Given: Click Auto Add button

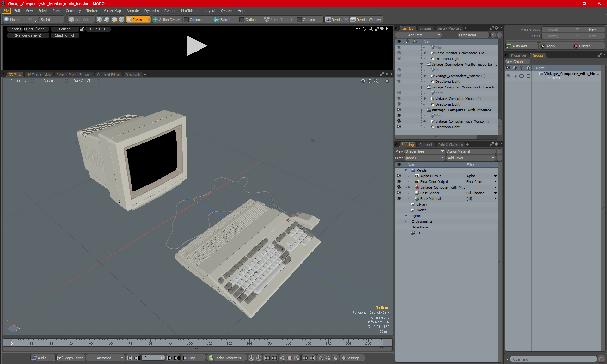Looking at the screenshot, I should [x=521, y=46].
